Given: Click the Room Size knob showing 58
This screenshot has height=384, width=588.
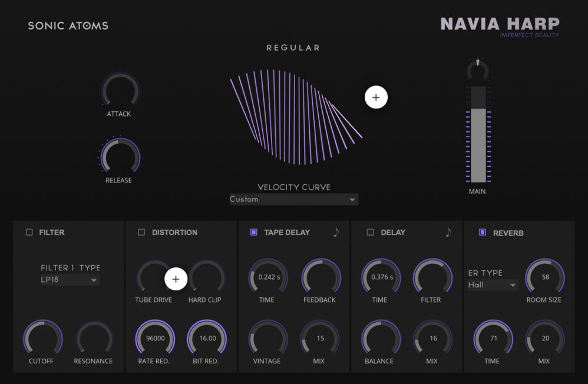Looking at the screenshot, I should point(545,277).
